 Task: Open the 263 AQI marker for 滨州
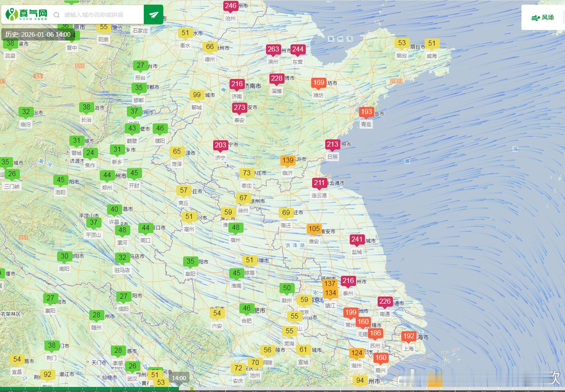[x=273, y=49]
